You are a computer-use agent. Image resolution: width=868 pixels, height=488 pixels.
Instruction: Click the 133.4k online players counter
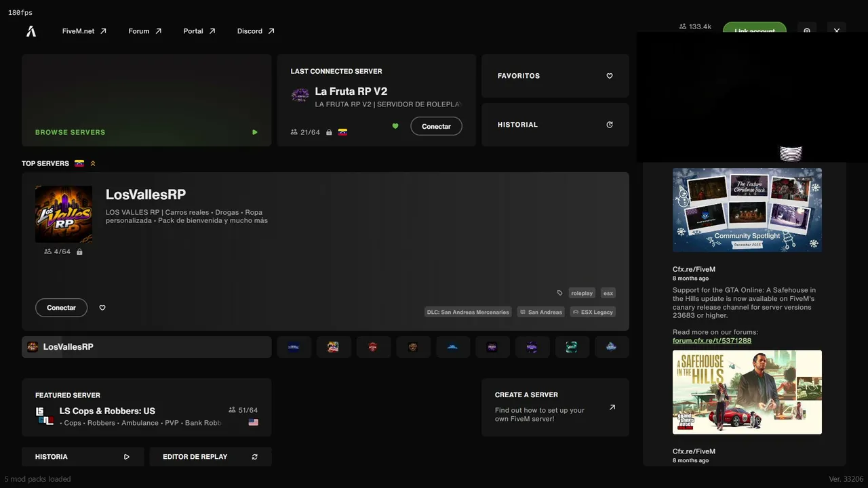point(695,26)
